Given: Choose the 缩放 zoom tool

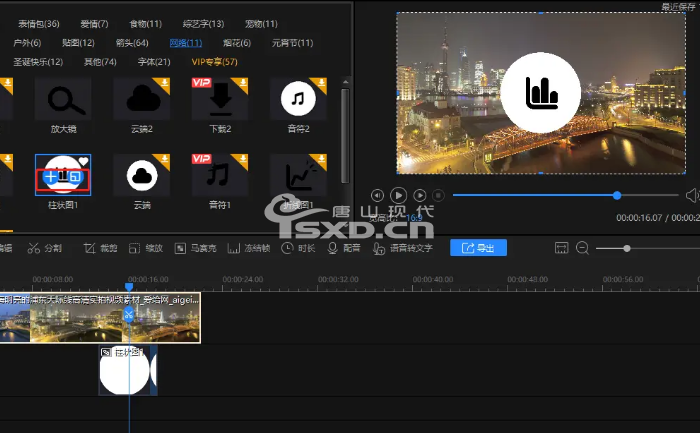Looking at the screenshot, I should pos(146,248).
